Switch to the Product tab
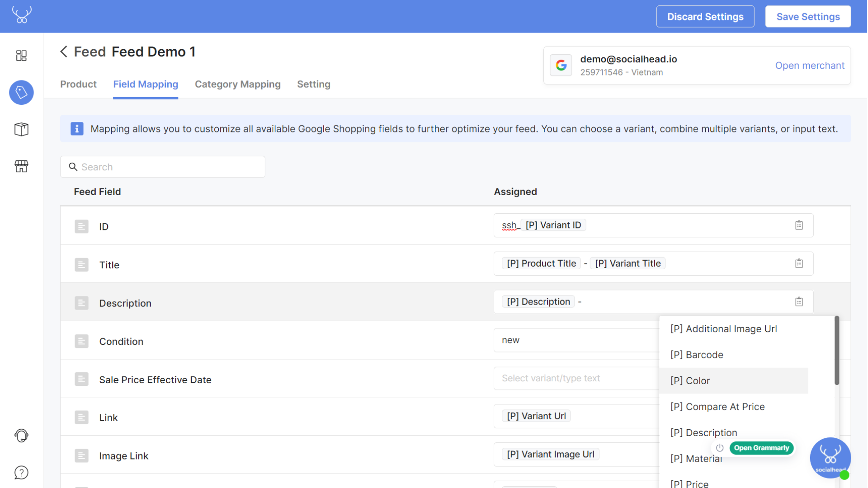 pos(78,84)
